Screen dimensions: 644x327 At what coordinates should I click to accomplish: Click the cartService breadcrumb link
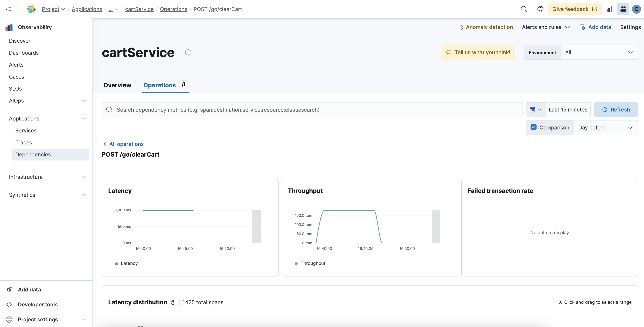(139, 9)
